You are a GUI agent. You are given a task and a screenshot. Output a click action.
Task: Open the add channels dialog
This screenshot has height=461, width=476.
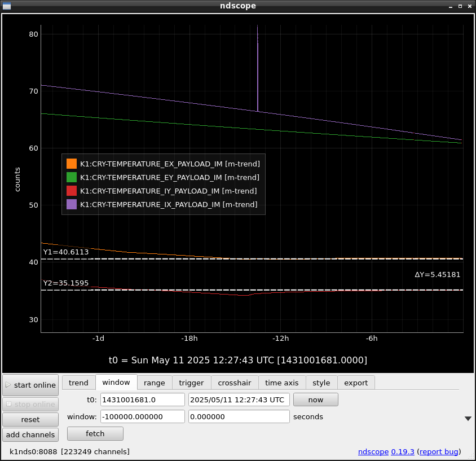pos(30,434)
